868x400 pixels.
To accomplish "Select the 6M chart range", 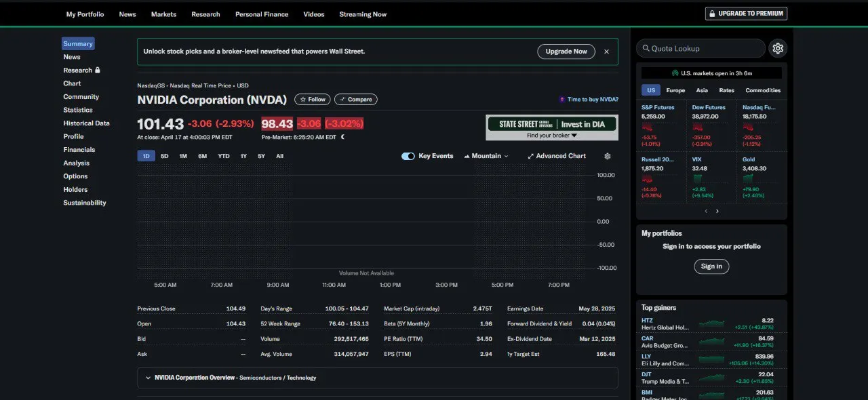I will click(x=203, y=156).
